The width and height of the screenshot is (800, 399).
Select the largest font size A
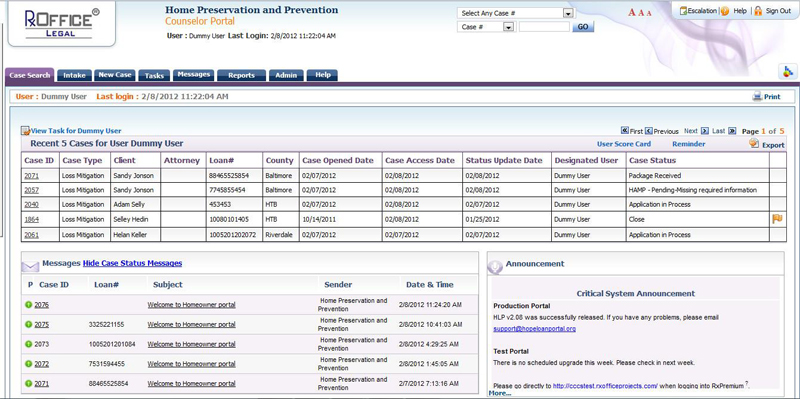click(x=632, y=13)
